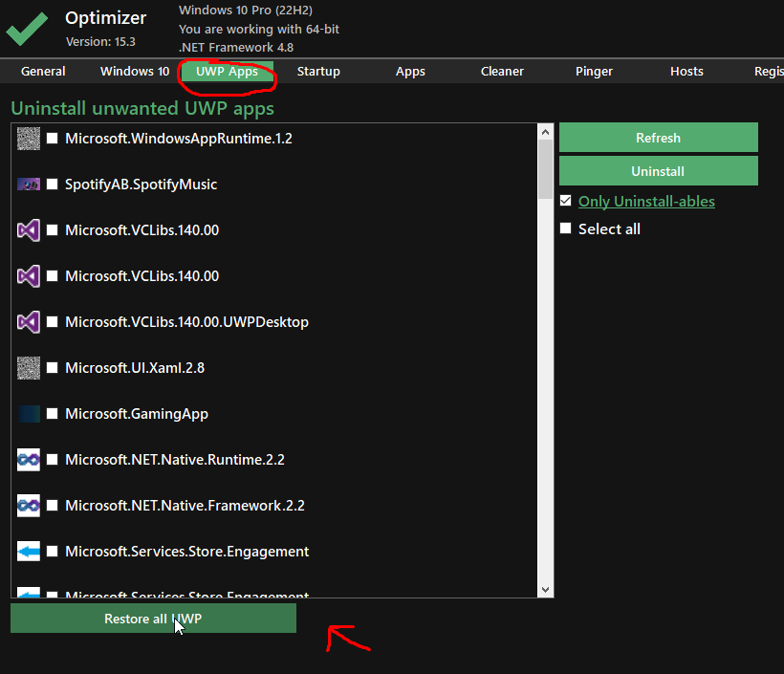Check the SpotifyAB.SpotifyMusic checkbox

(52, 185)
